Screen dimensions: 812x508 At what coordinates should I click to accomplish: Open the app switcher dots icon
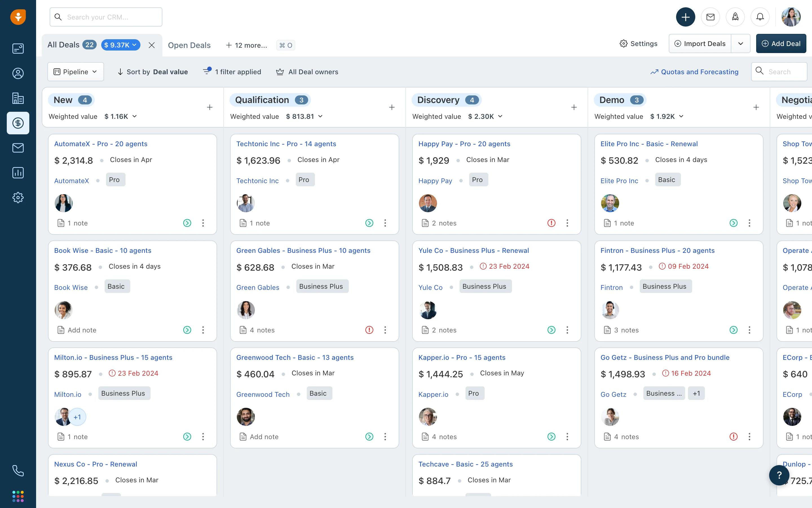(x=18, y=496)
